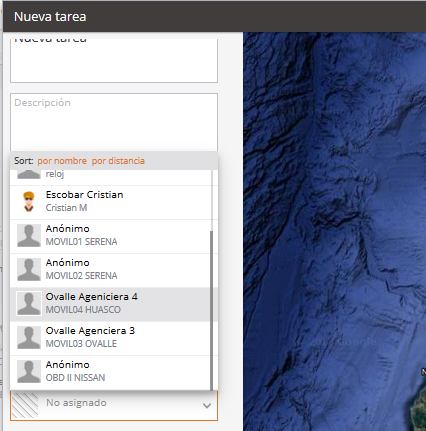Sort the list por nombre
426x431 pixels.
pos(62,161)
